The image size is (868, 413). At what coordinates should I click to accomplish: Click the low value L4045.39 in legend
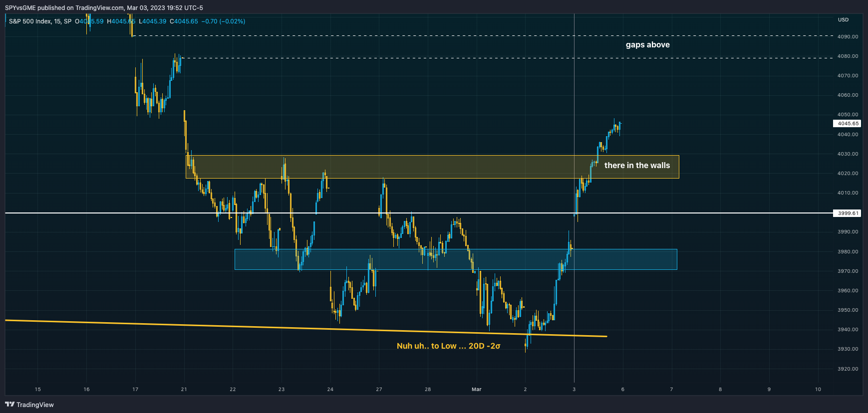point(153,21)
